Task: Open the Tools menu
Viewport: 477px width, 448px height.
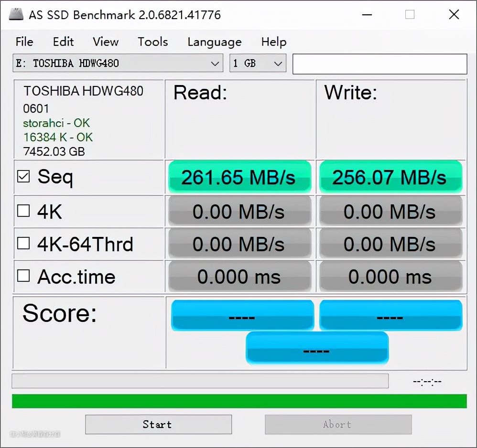Action: (152, 42)
